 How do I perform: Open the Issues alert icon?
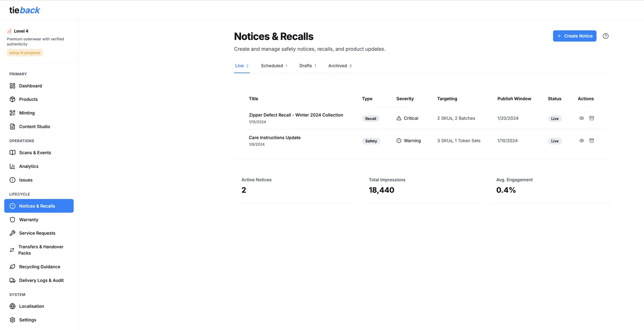tap(12, 180)
